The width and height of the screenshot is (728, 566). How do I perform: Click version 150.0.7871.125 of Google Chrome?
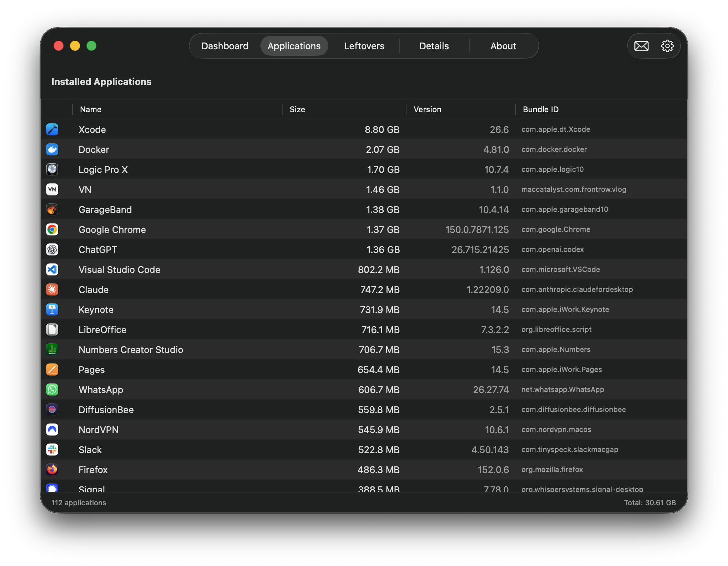coord(477,230)
